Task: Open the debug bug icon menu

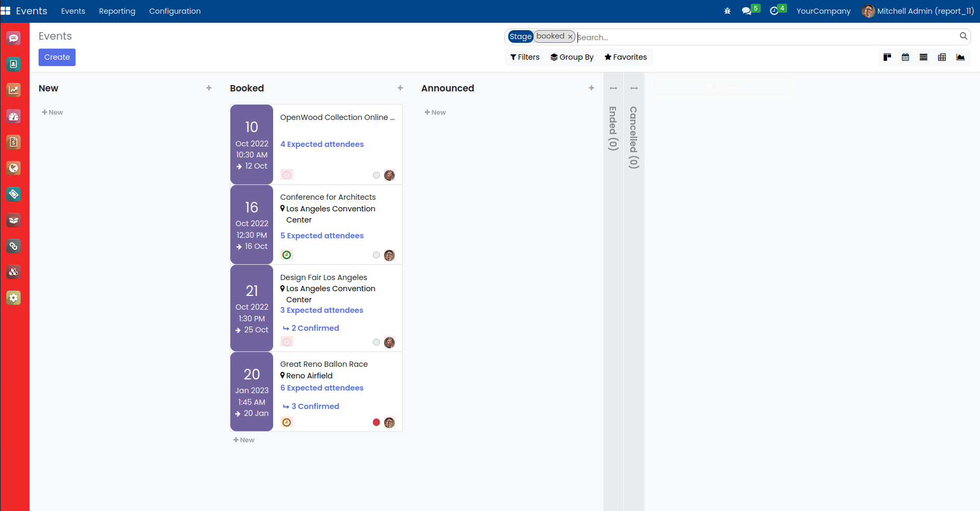Action: coord(727,11)
